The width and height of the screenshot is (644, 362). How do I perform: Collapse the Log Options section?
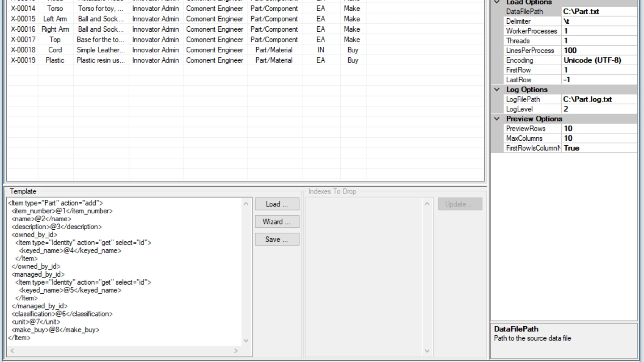click(497, 89)
